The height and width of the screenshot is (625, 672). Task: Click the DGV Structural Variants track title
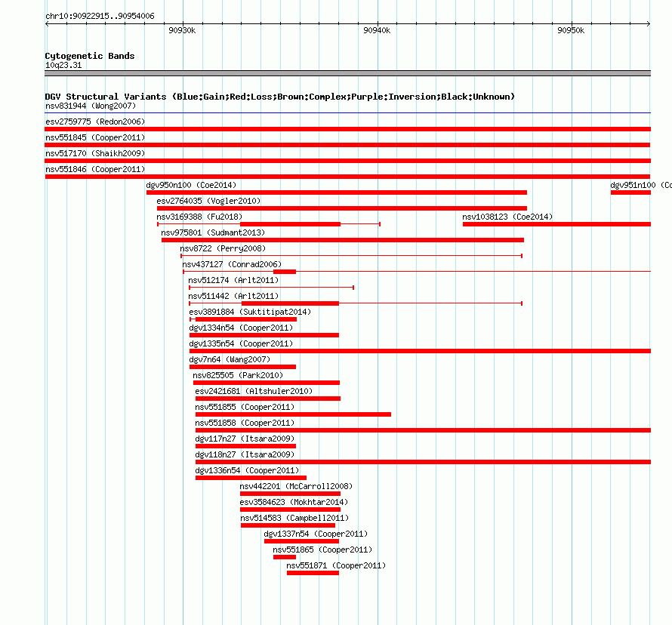(280, 97)
